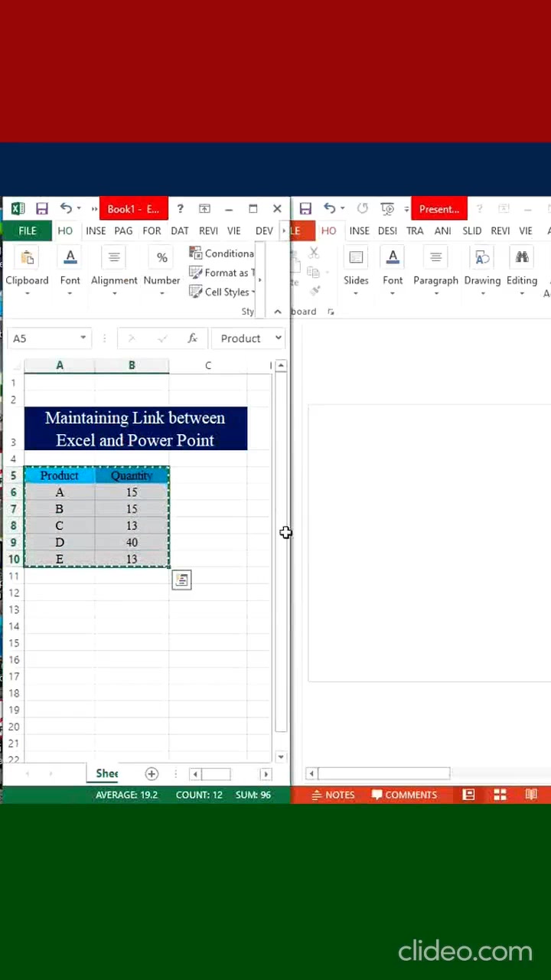Open Font group in PowerPoint ribbon
This screenshot has width=551, height=980.
point(393,272)
